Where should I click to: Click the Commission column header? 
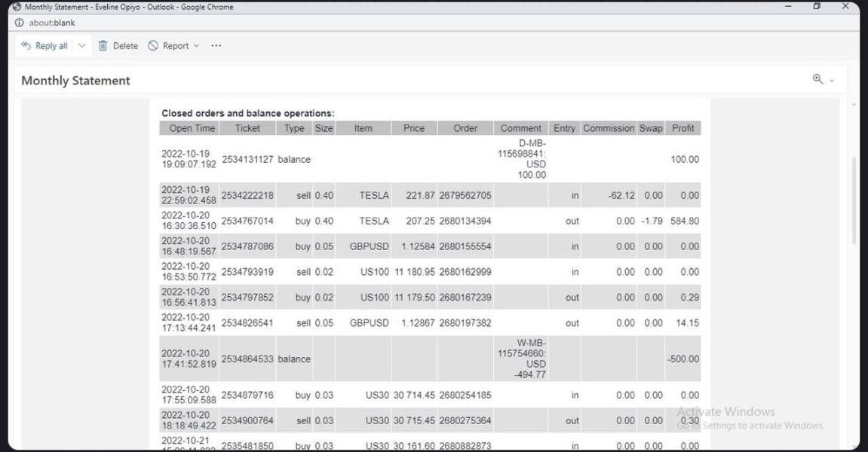coord(609,128)
